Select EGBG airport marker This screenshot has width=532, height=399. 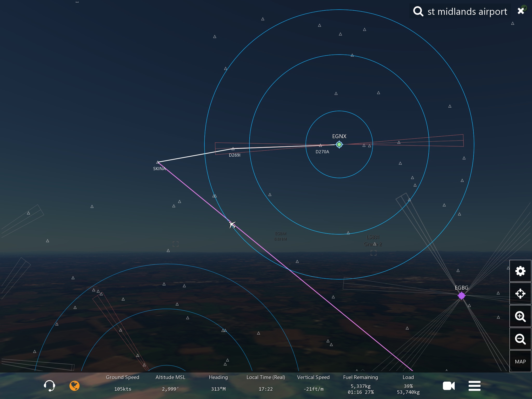(x=461, y=295)
